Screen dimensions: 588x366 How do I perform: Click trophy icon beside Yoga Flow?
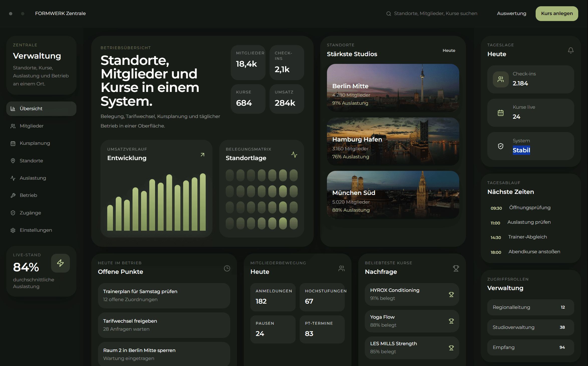[x=451, y=321]
